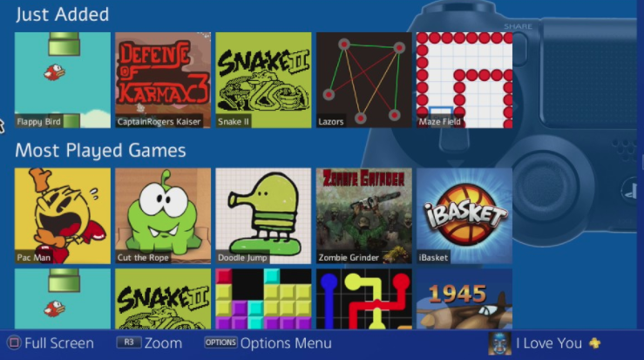Click the Doodle Jump caption text
This screenshot has width=644, height=360.
coord(242,258)
